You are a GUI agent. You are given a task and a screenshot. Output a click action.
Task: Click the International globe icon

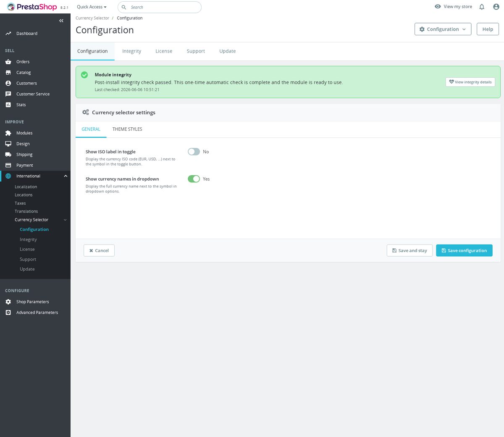click(8, 176)
